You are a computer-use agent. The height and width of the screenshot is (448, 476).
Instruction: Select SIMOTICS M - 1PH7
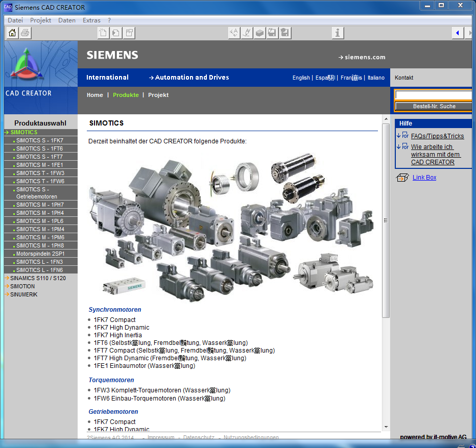(41, 205)
